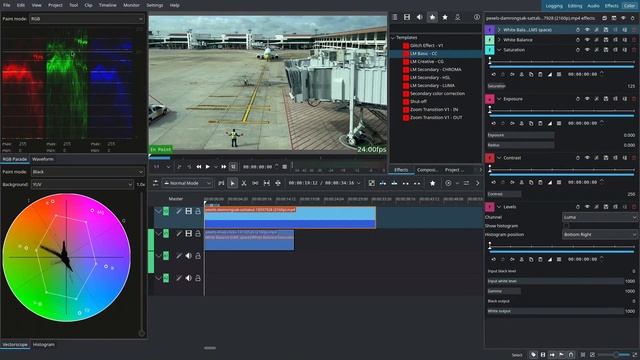Open the vectorscope Background YUV dropdown
The image size is (640, 360).
click(82, 184)
